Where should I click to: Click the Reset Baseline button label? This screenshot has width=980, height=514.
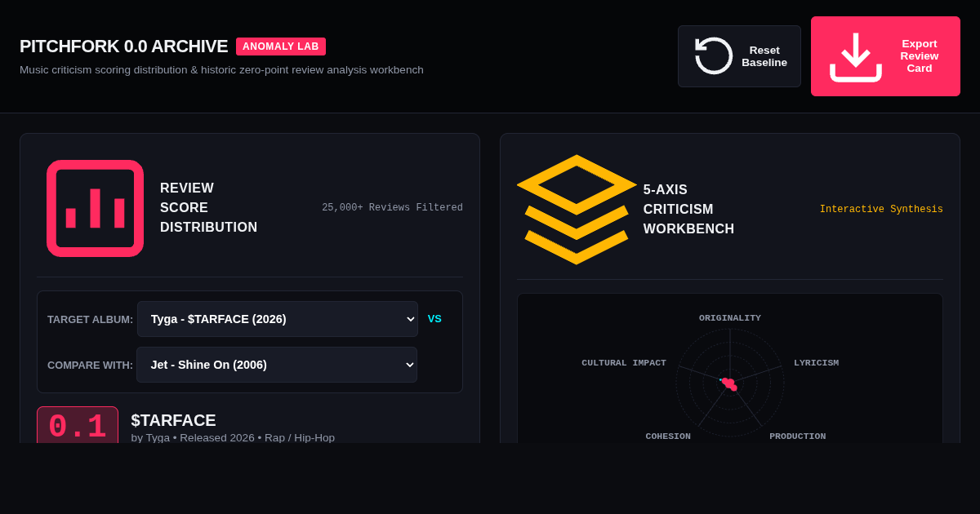pos(764,56)
